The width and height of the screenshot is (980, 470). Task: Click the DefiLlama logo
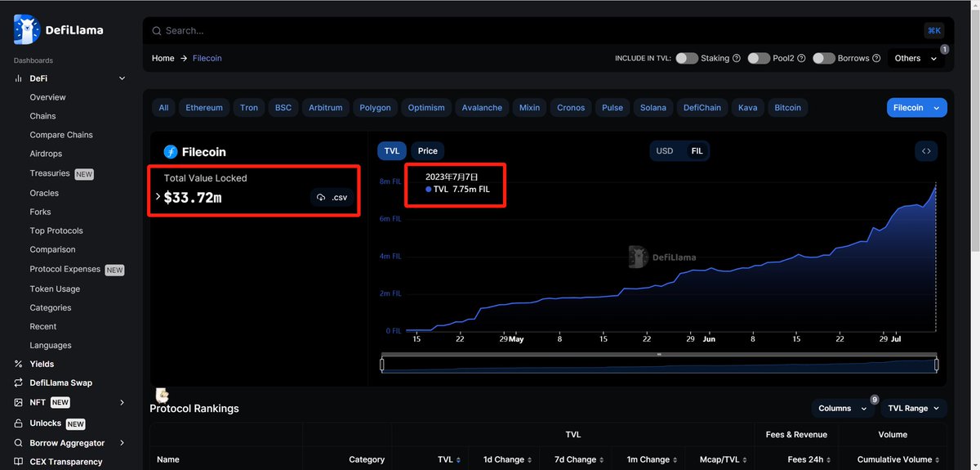click(59, 30)
